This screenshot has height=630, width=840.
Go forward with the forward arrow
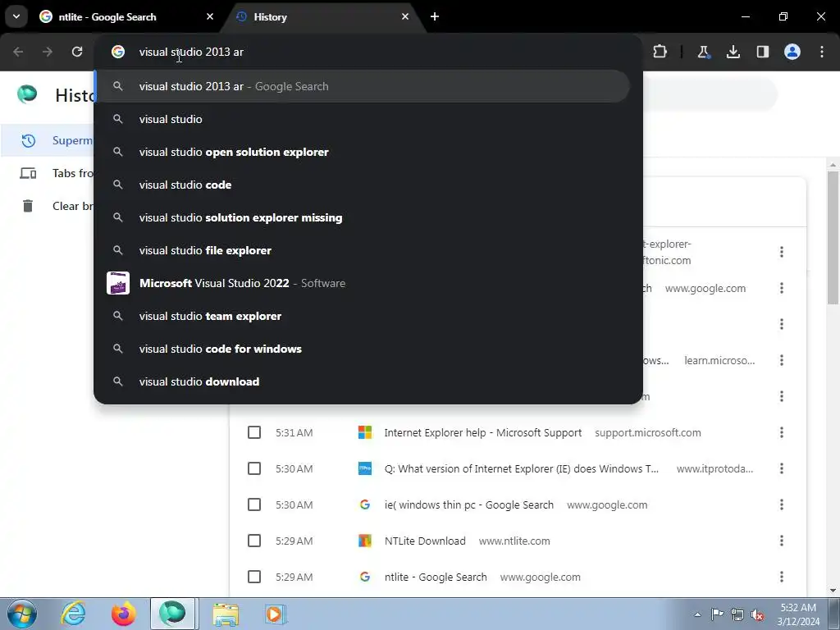coord(48,52)
